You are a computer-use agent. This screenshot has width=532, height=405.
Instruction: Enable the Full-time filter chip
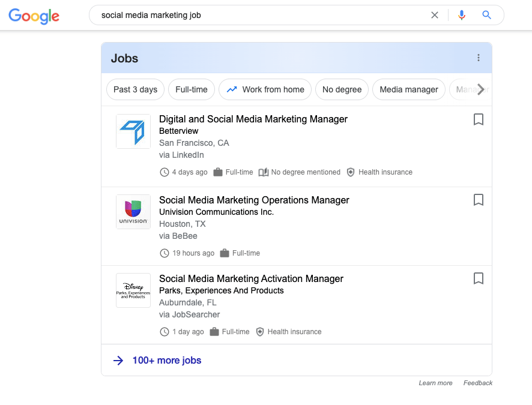(x=191, y=89)
